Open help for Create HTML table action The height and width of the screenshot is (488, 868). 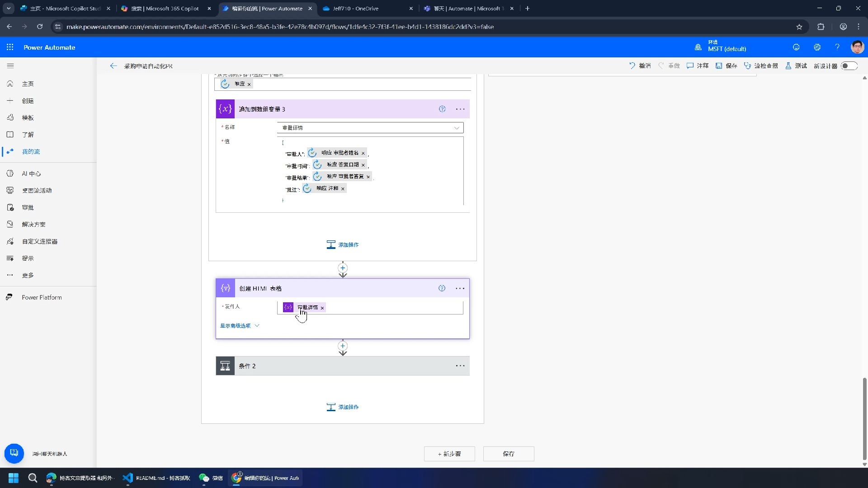pyautogui.click(x=442, y=288)
